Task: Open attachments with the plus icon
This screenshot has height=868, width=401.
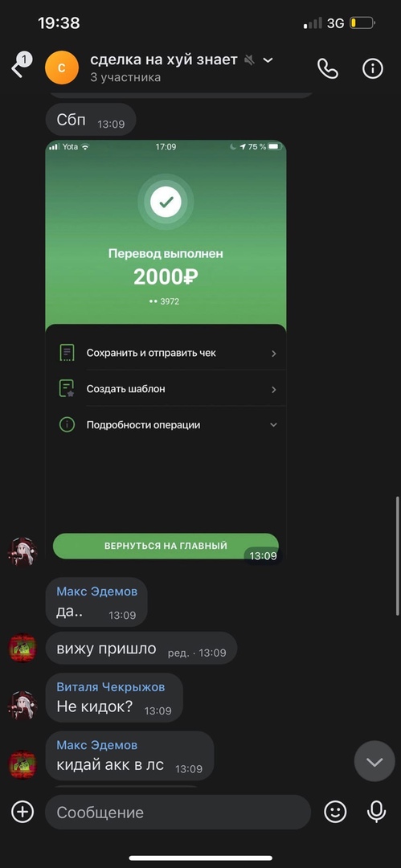Action: tap(23, 812)
